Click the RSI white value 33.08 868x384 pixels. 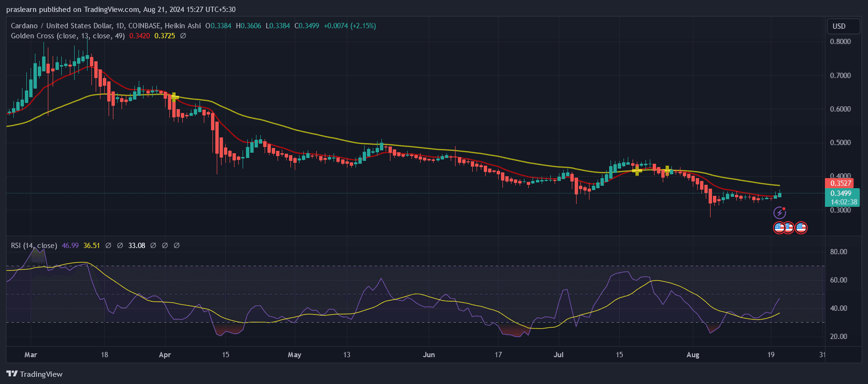pyautogui.click(x=137, y=246)
